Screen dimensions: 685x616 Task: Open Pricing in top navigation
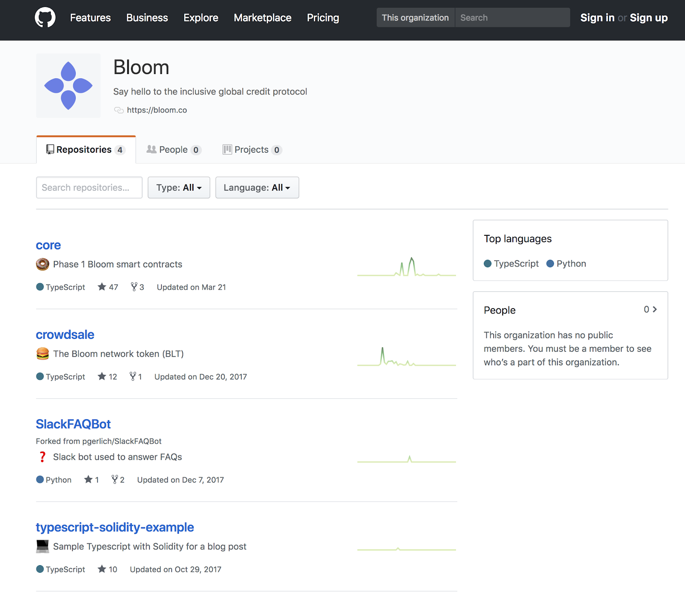pos(323,18)
